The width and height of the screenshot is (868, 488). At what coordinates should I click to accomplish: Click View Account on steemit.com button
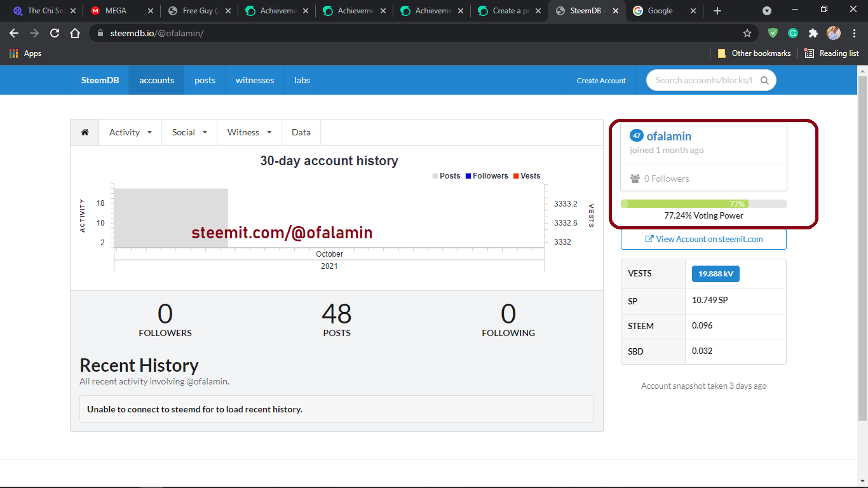coord(703,239)
